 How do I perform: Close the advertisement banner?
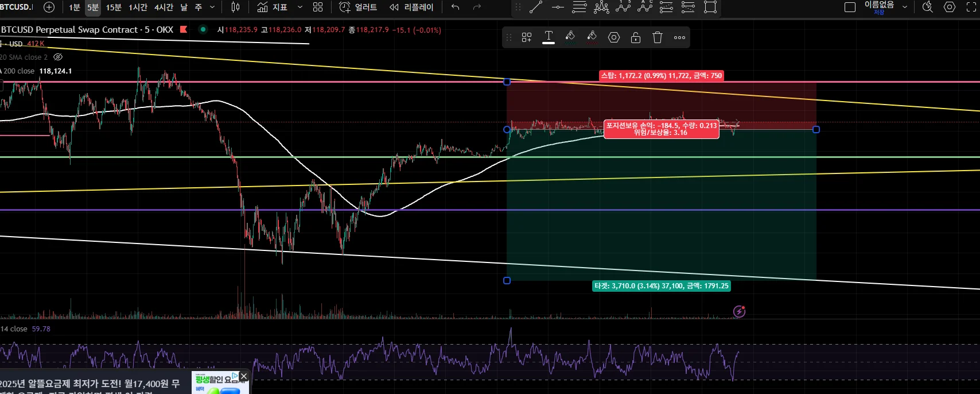point(243,376)
